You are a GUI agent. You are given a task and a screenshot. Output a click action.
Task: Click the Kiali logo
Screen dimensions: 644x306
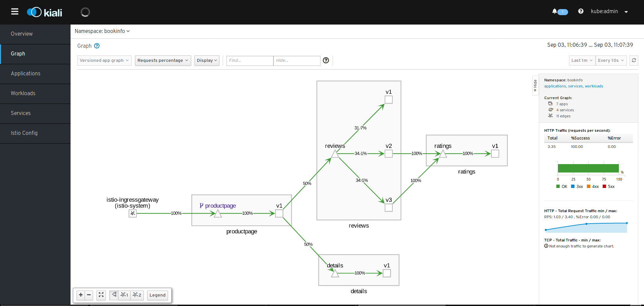pos(44,12)
